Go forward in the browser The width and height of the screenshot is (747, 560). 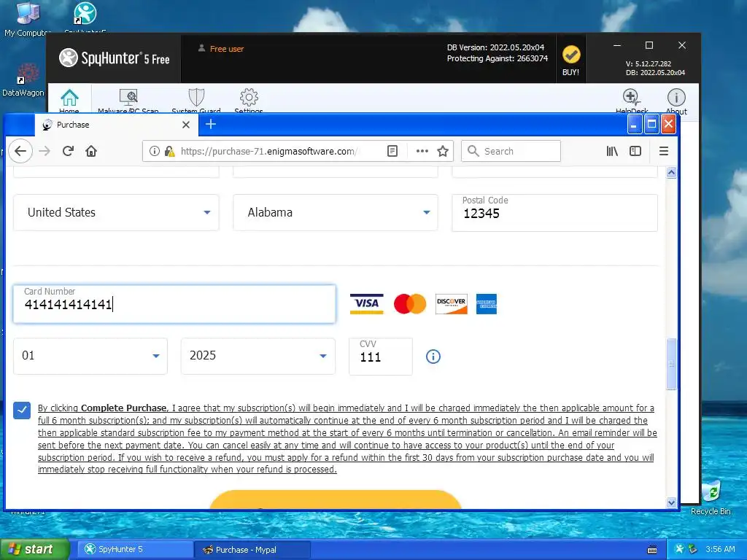point(44,151)
